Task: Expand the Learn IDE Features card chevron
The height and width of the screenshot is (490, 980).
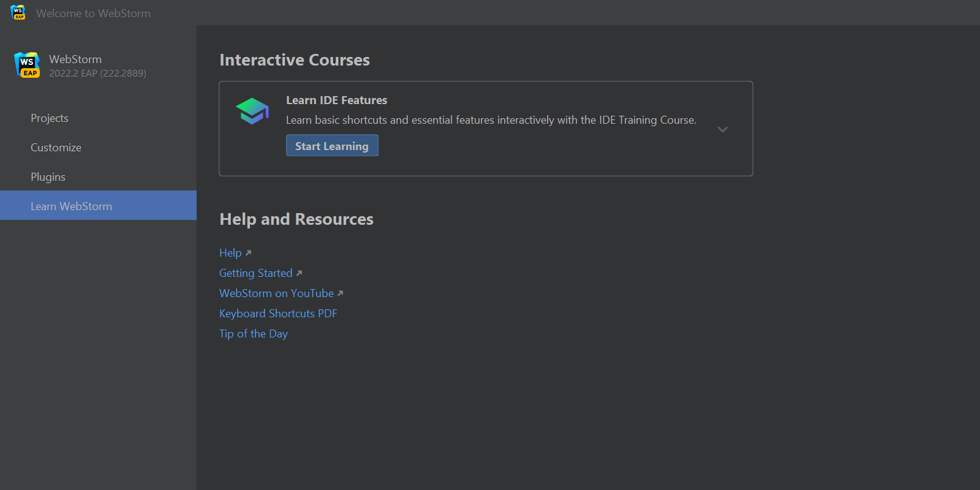Action: click(723, 129)
